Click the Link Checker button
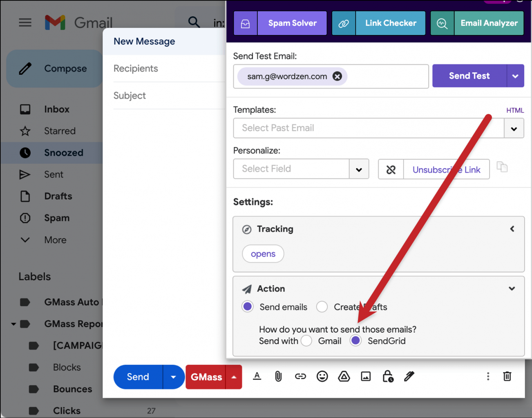Image resolution: width=532 pixels, height=418 pixels. pyautogui.click(x=391, y=23)
